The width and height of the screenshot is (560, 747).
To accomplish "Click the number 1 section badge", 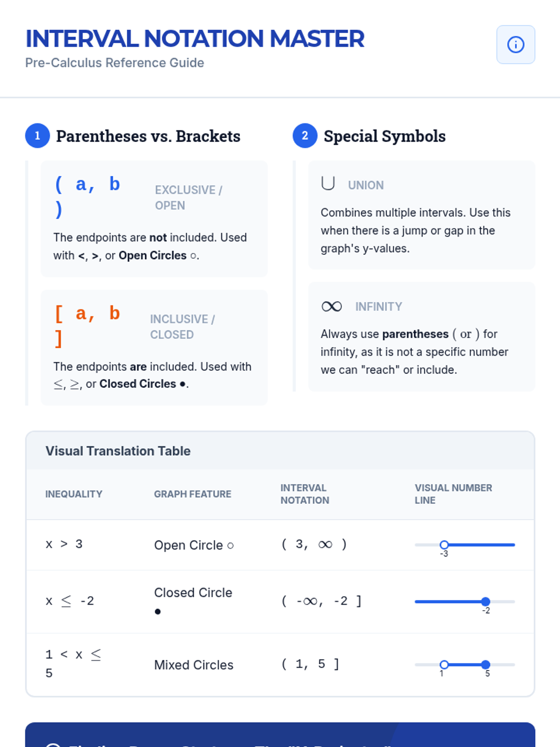I will [x=37, y=136].
